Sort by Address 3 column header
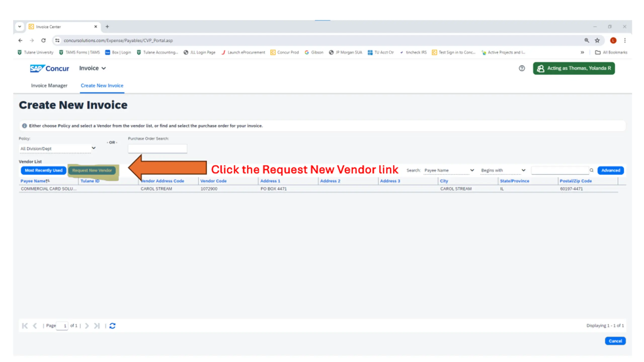 click(390, 181)
